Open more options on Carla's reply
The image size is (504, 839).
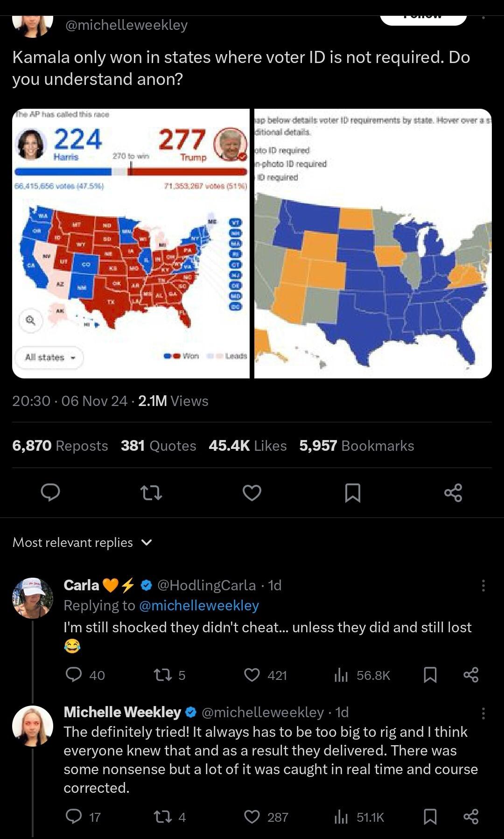pos(483,585)
